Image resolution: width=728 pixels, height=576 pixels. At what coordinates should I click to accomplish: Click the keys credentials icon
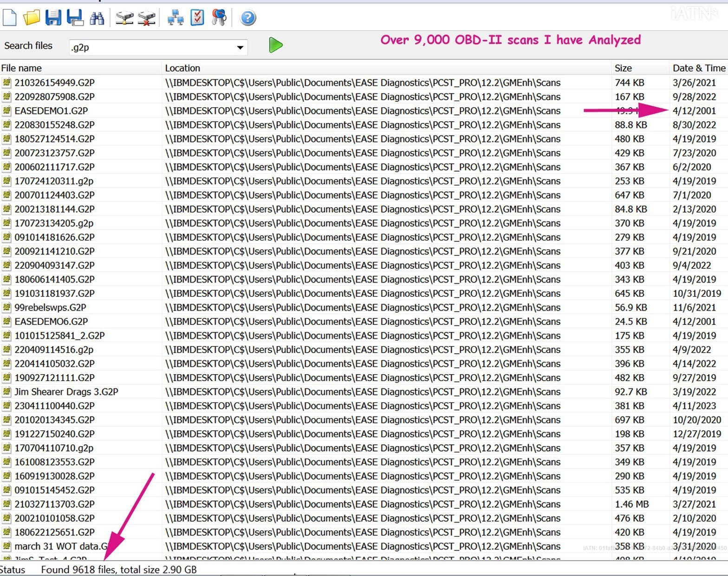click(x=219, y=18)
